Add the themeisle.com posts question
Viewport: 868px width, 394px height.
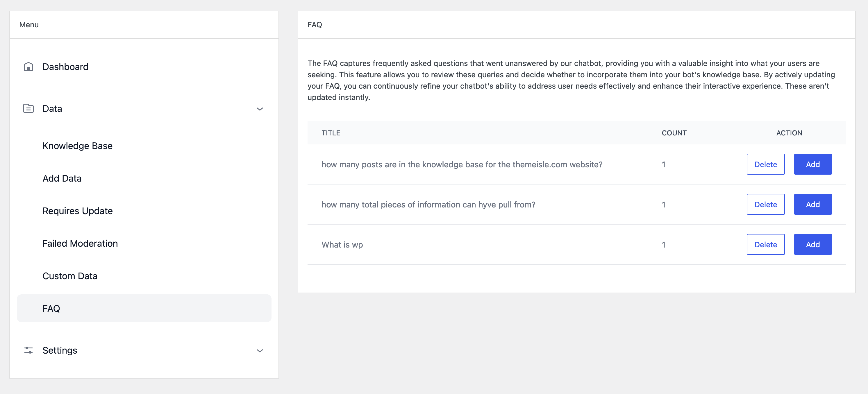(x=812, y=164)
